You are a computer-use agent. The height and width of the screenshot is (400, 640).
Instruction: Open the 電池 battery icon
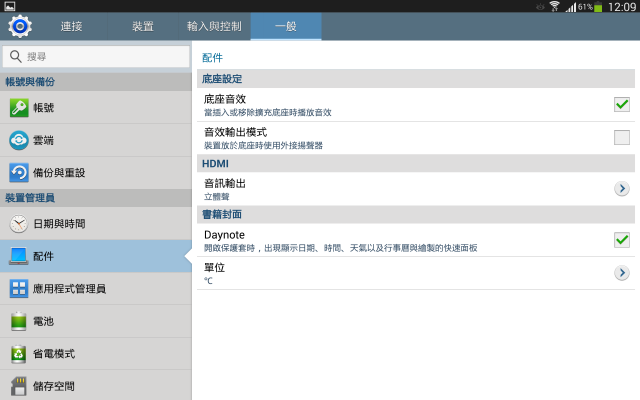[19, 321]
